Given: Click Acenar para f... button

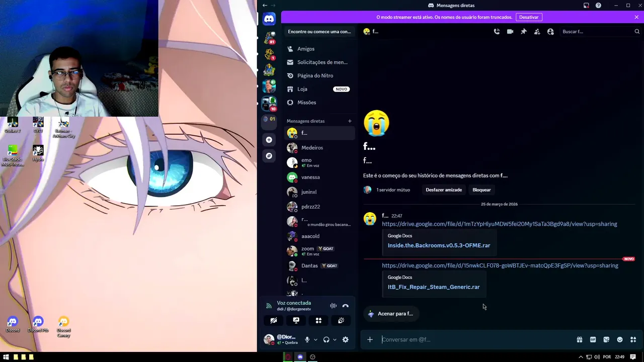Looking at the screenshot, I should click(390, 314).
